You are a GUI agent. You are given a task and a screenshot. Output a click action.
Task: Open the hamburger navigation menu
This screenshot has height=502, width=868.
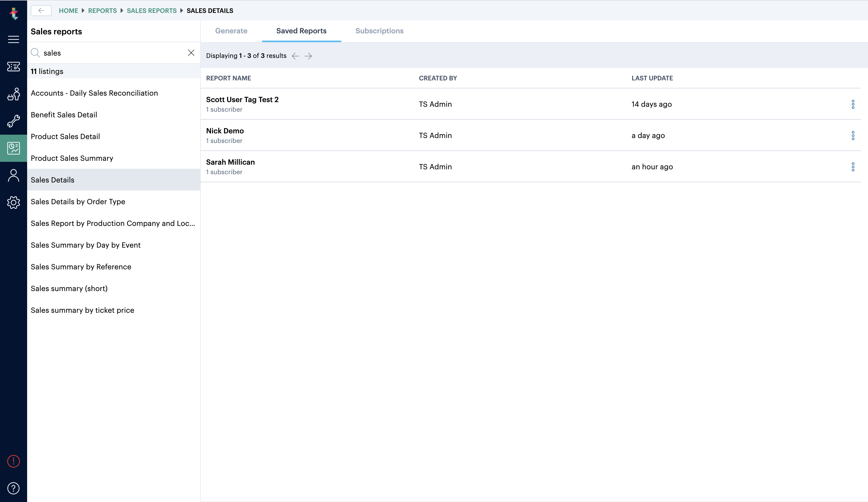click(13, 39)
